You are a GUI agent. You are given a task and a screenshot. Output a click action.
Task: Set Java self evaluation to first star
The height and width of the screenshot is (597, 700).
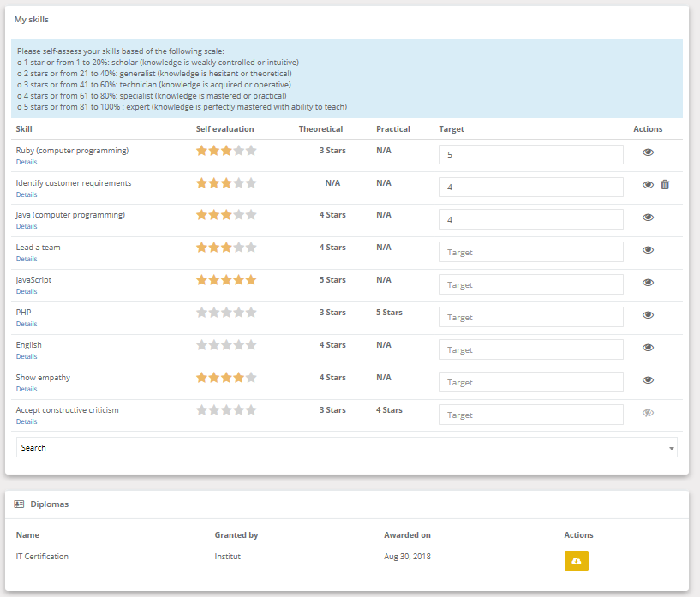click(202, 215)
